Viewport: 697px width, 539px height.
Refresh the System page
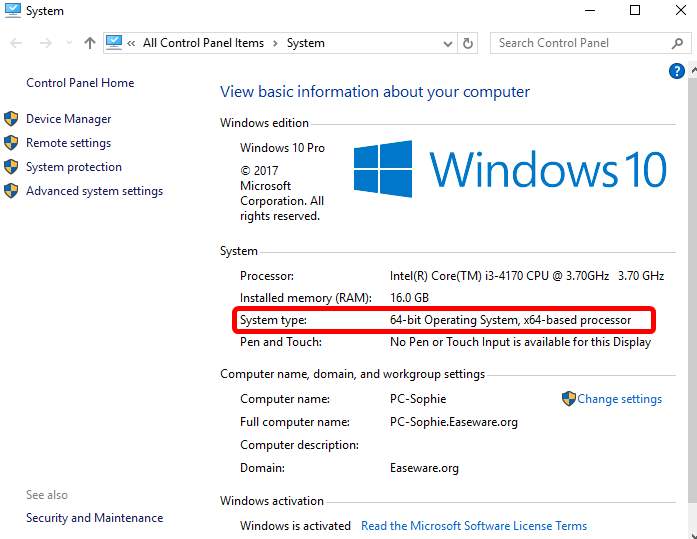point(468,44)
